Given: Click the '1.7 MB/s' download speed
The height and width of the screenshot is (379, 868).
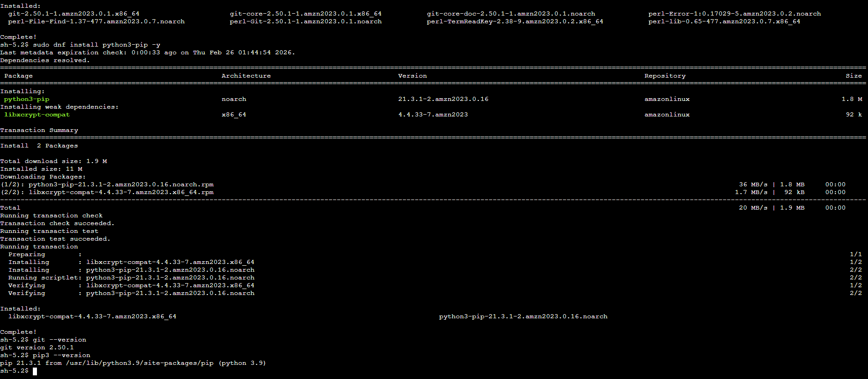Looking at the screenshot, I should 751,192.
